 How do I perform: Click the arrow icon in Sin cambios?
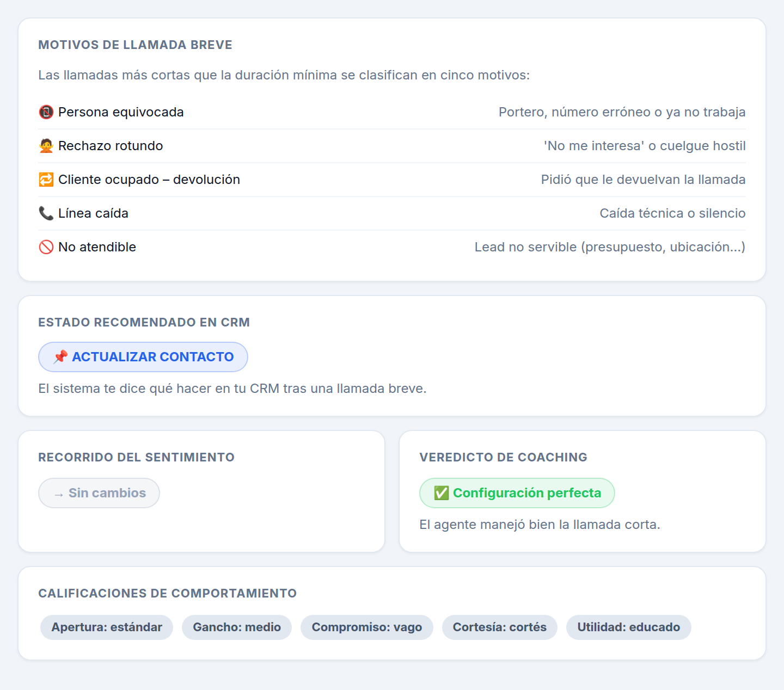59,494
